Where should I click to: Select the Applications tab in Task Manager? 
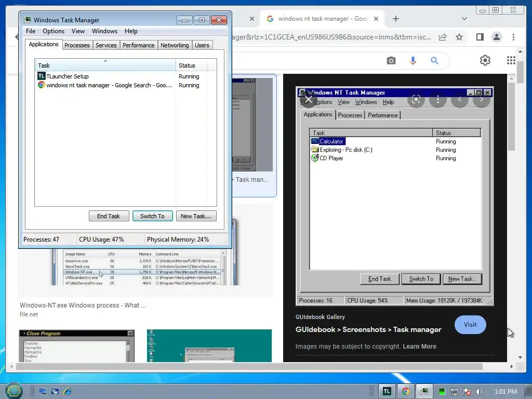(44, 45)
